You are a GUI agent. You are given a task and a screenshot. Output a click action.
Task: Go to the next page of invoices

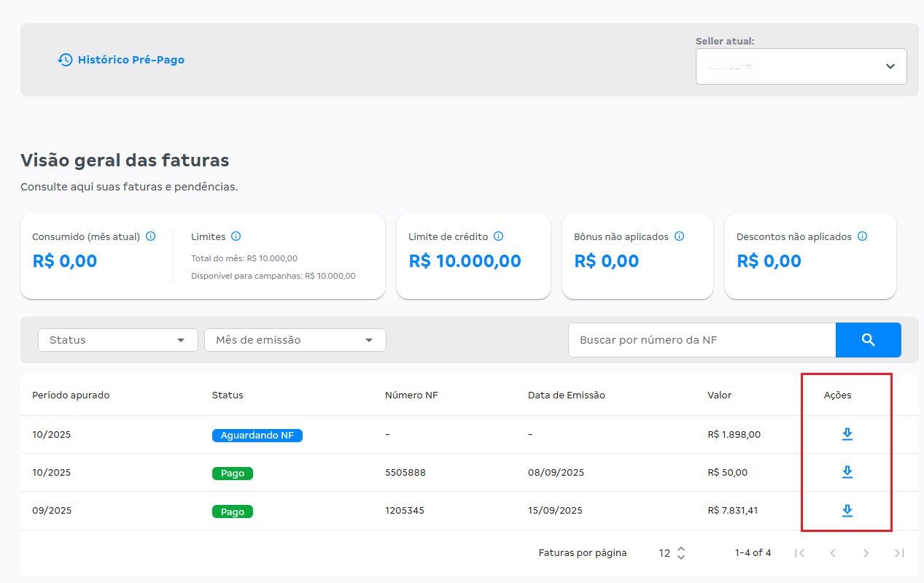tap(866, 553)
